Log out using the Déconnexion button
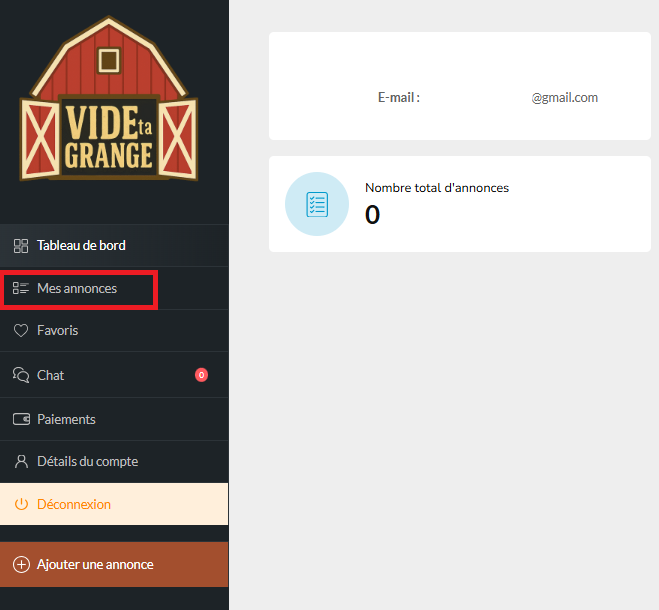 (x=74, y=505)
